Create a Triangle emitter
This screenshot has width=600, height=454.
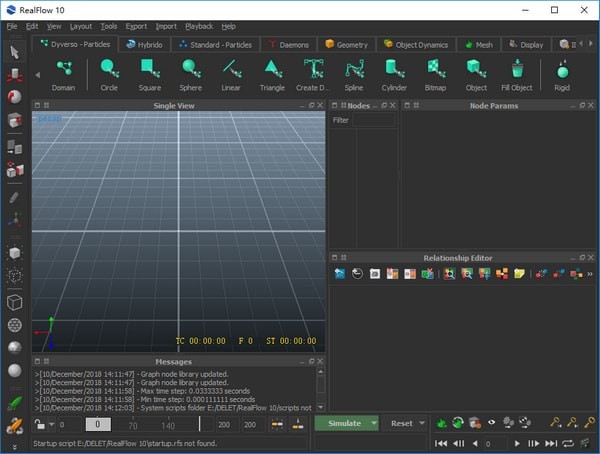tap(272, 75)
